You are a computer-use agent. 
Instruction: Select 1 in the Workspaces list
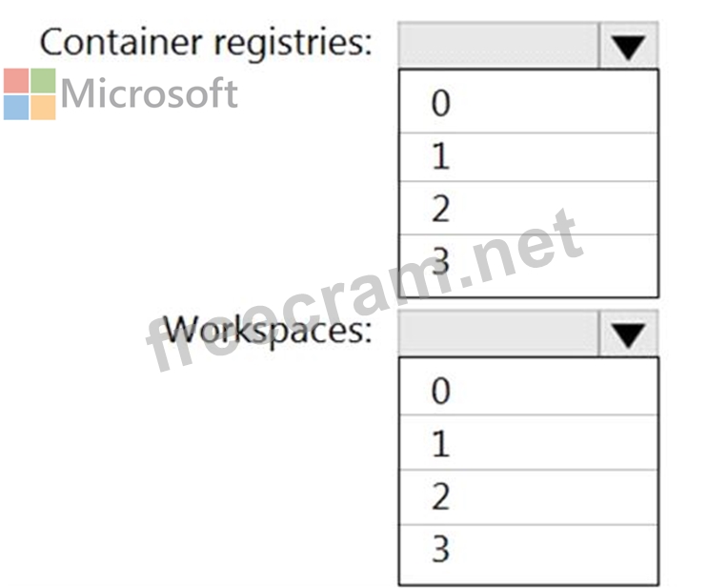point(528,443)
